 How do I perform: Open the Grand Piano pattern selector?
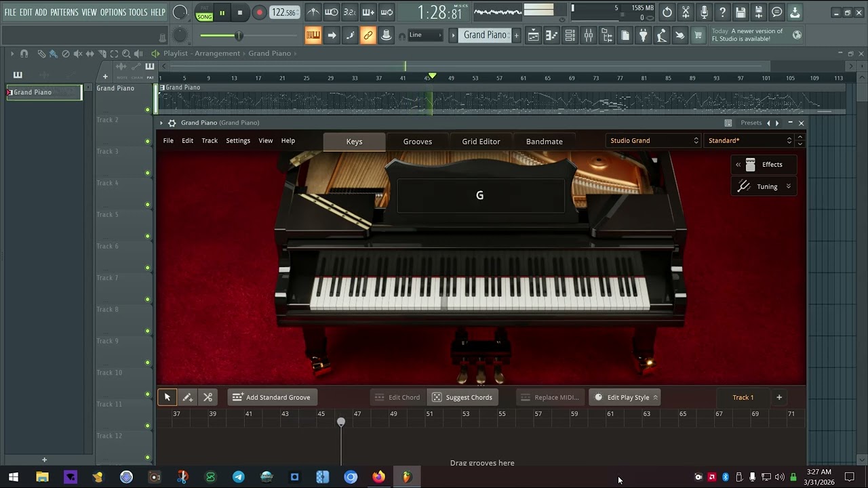pos(485,35)
